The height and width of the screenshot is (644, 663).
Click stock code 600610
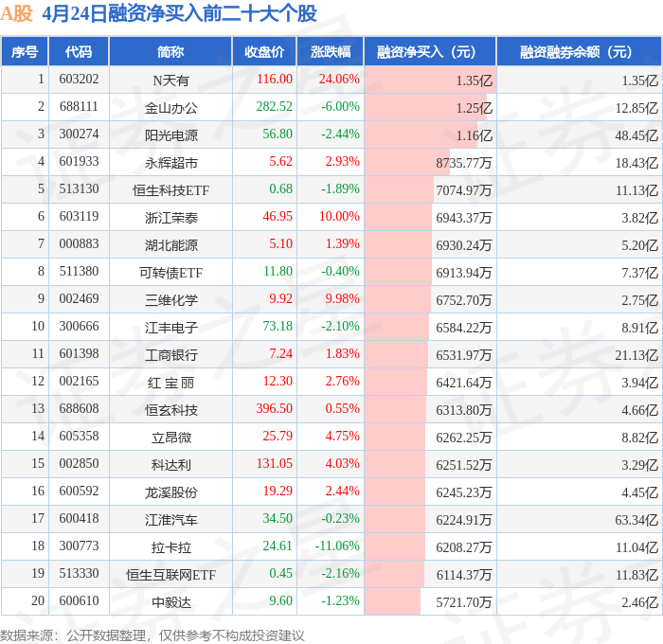[79, 601]
